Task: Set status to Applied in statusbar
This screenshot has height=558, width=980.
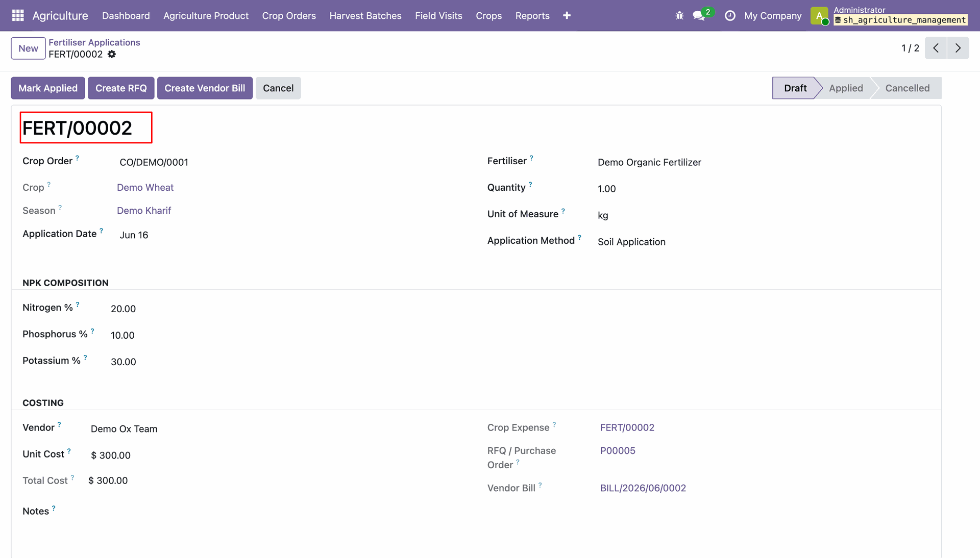Action: tap(846, 88)
